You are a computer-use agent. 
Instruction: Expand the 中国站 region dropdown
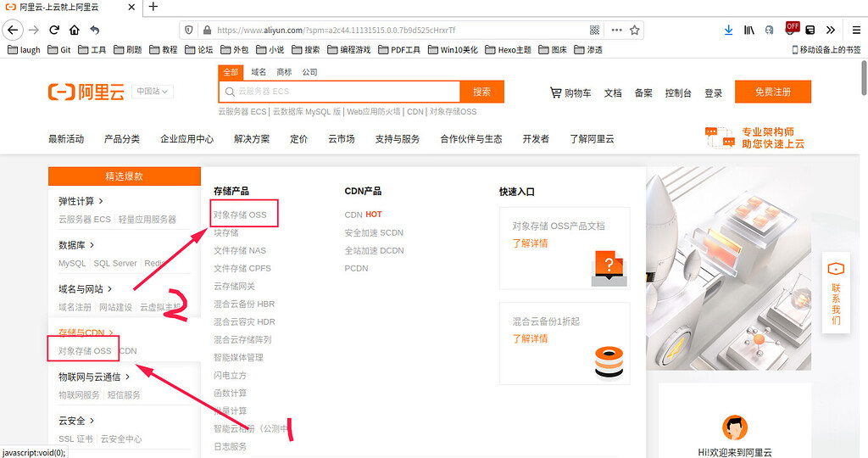[153, 92]
